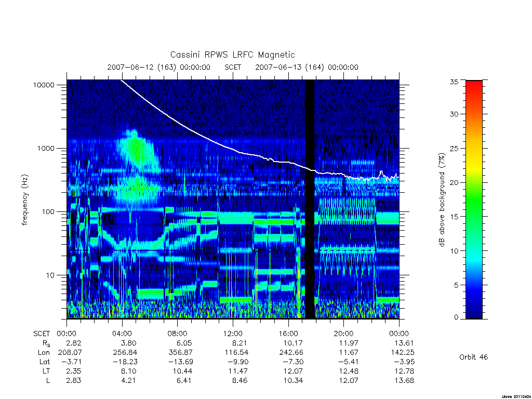
Task: Click the 'dB above background (7%)' colorbar label
Action: point(442,200)
